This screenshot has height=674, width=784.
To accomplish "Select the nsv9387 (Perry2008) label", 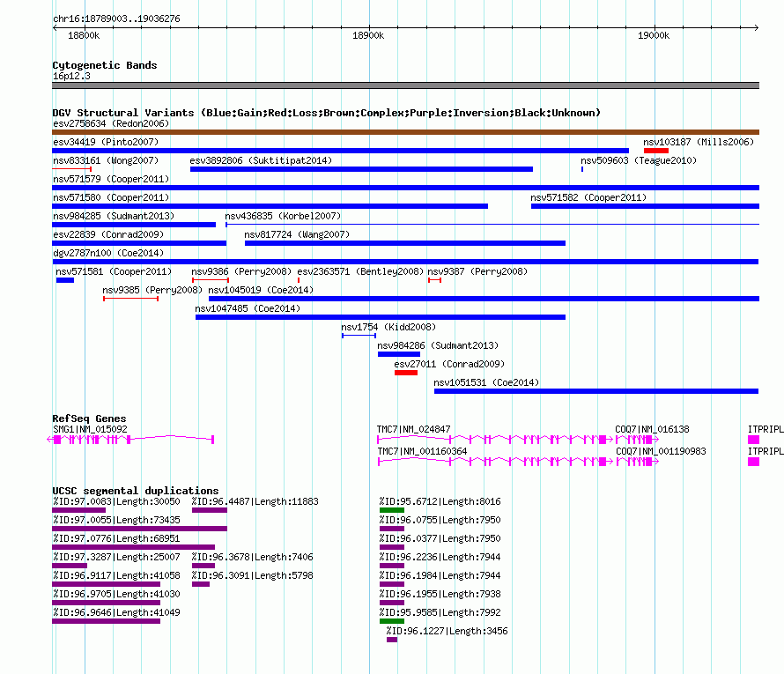I will coord(477,271).
